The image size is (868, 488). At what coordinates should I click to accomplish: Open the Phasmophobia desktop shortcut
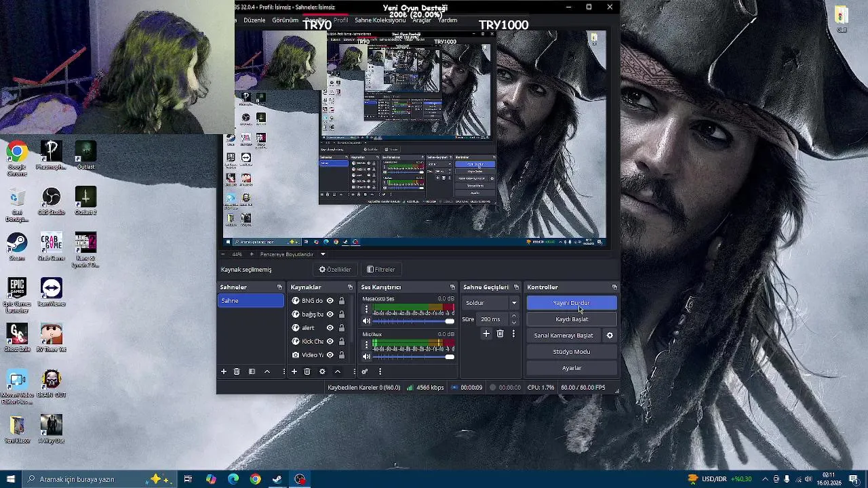pyautogui.click(x=51, y=155)
